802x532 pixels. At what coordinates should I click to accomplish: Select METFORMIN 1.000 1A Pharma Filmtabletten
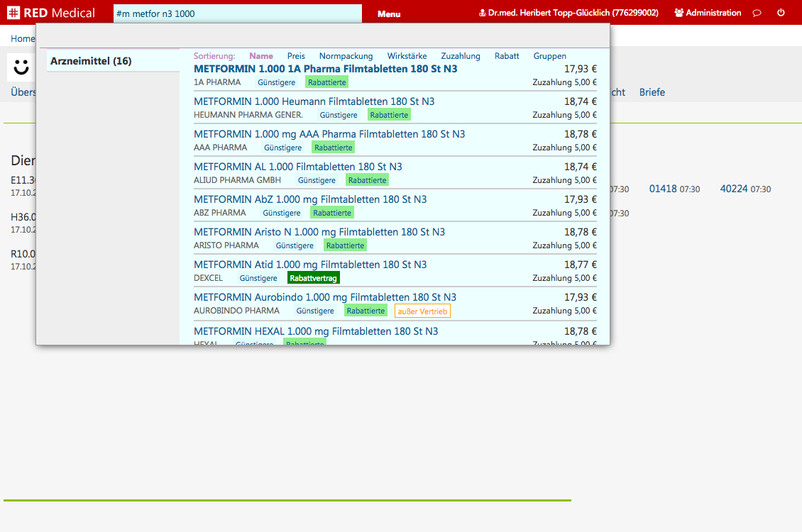point(325,69)
